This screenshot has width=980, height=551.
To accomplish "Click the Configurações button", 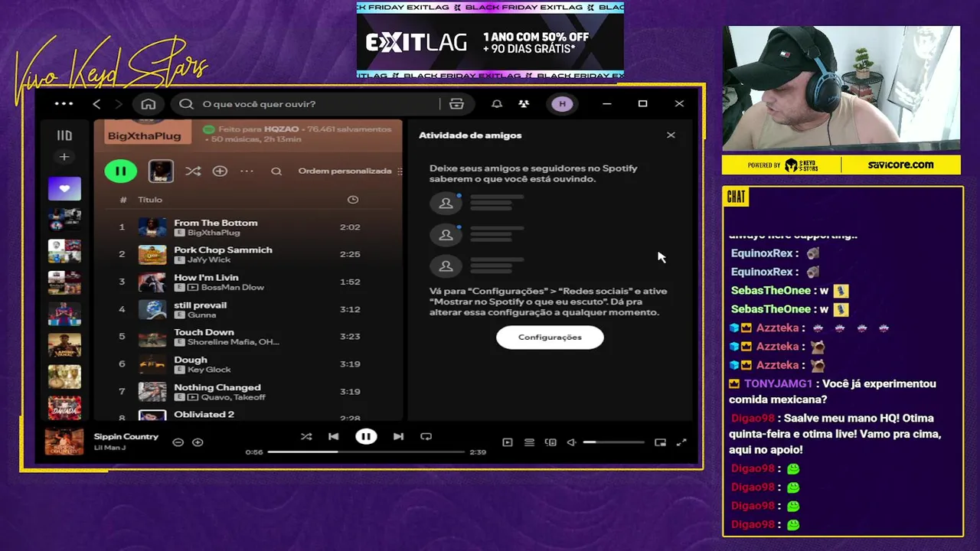I will 550,337.
